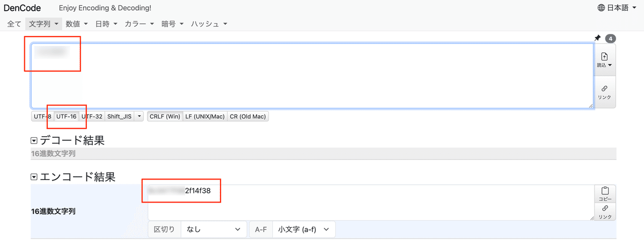
Task: Open the ハッシュ dropdown menu
Action: click(x=210, y=24)
